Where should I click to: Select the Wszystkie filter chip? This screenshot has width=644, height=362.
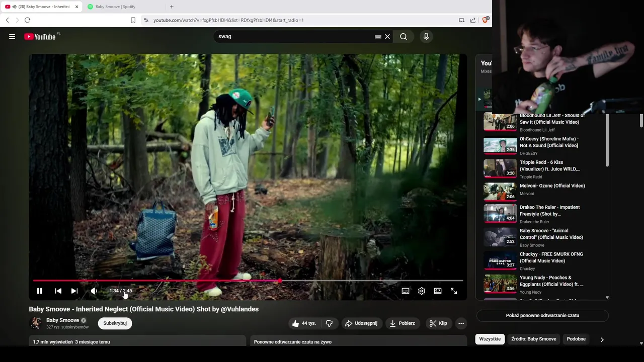pyautogui.click(x=490, y=339)
